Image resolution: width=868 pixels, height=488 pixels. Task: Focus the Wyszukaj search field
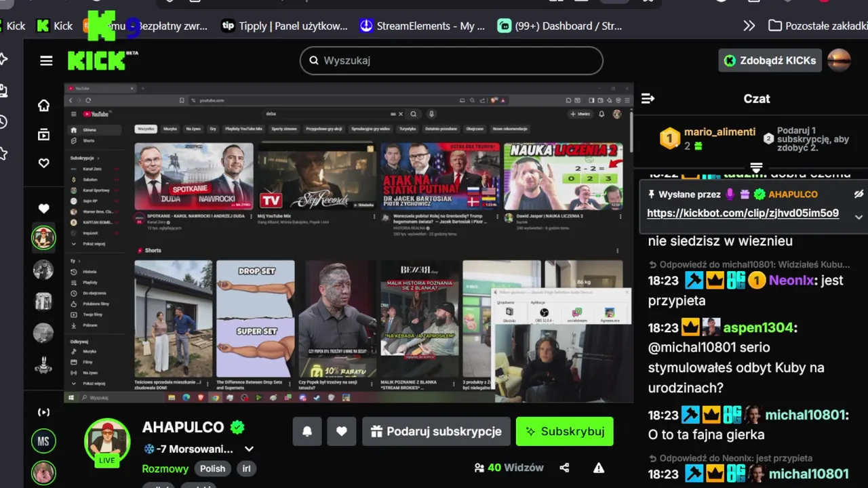[x=452, y=60]
